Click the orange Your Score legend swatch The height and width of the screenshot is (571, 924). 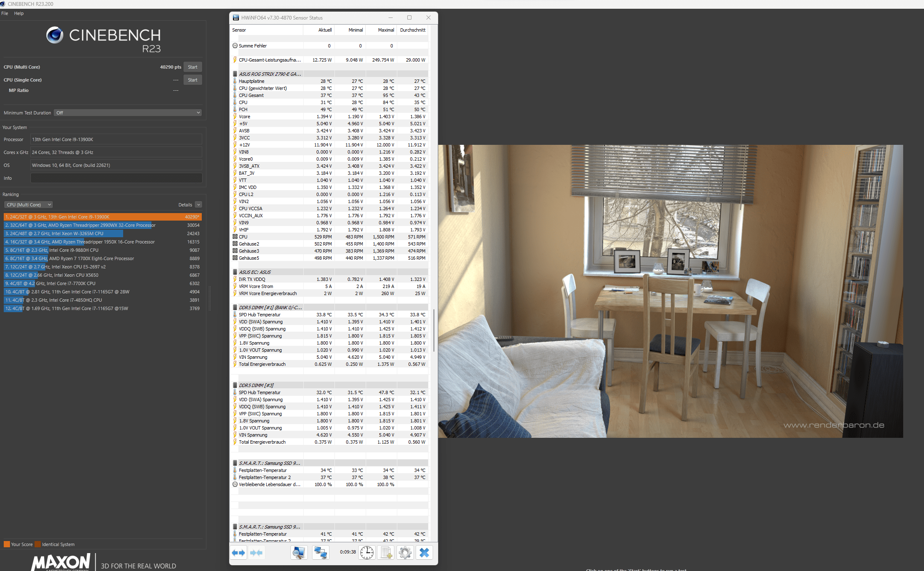pyautogui.click(x=7, y=544)
